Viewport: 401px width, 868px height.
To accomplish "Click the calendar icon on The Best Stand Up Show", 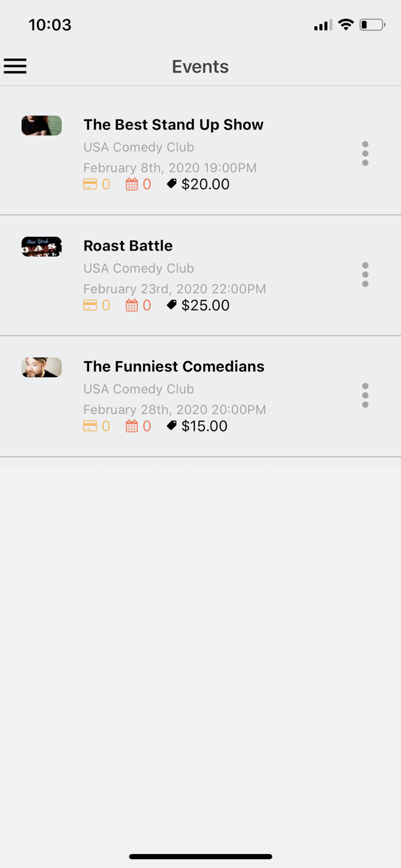I will [132, 184].
